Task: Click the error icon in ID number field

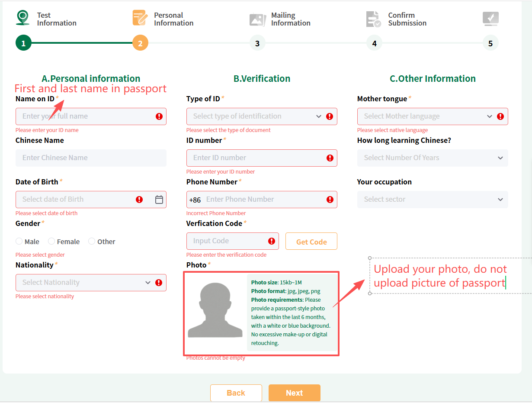Action: coord(330,158)
